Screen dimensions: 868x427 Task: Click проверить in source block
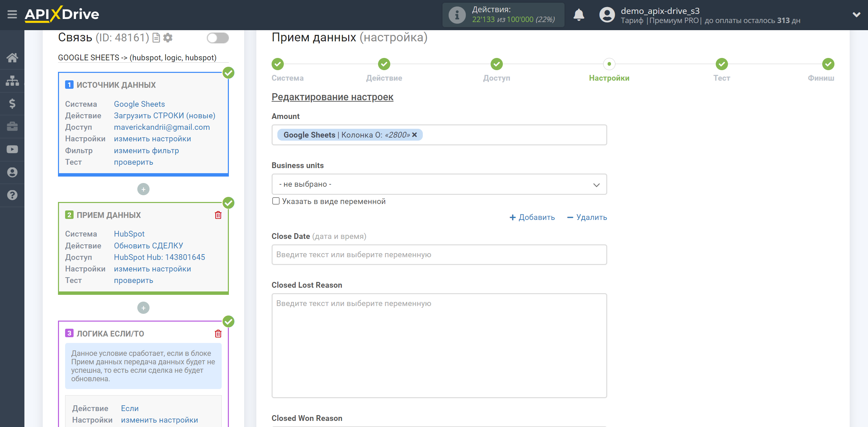tap(133, 162)
